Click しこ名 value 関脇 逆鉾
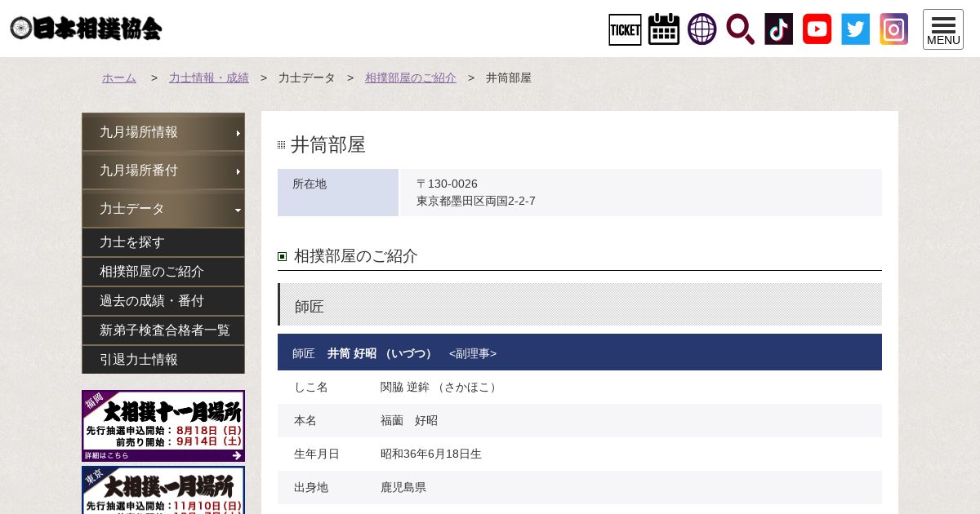Image resolution: width=980 pixels, height=514 pixels. point(439,387)
